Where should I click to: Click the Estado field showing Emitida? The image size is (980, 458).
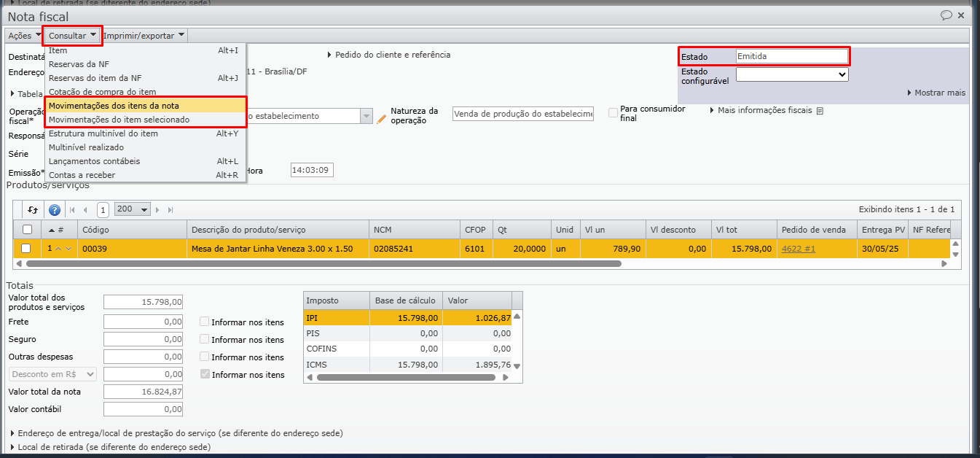(792, 56)
